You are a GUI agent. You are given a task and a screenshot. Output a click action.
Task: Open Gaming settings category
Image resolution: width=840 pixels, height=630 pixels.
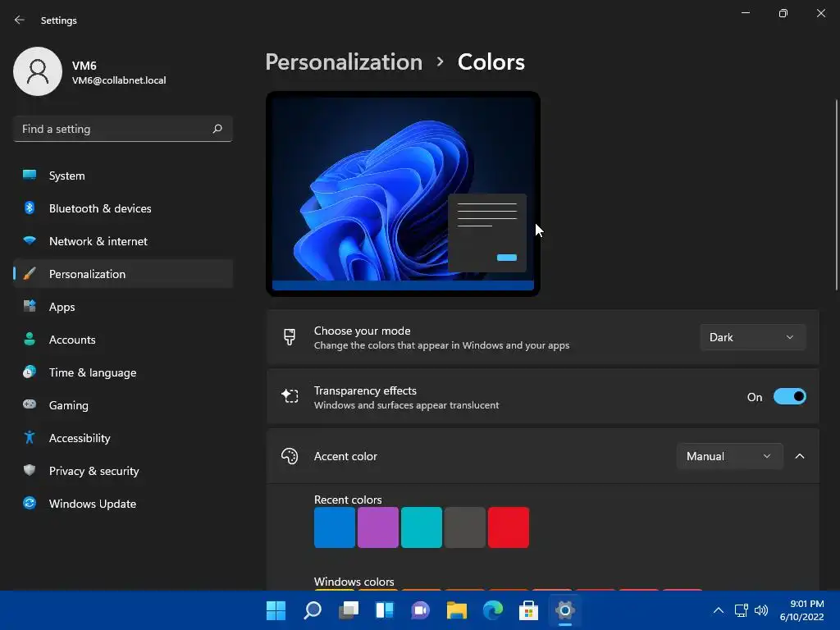point(123,405)
